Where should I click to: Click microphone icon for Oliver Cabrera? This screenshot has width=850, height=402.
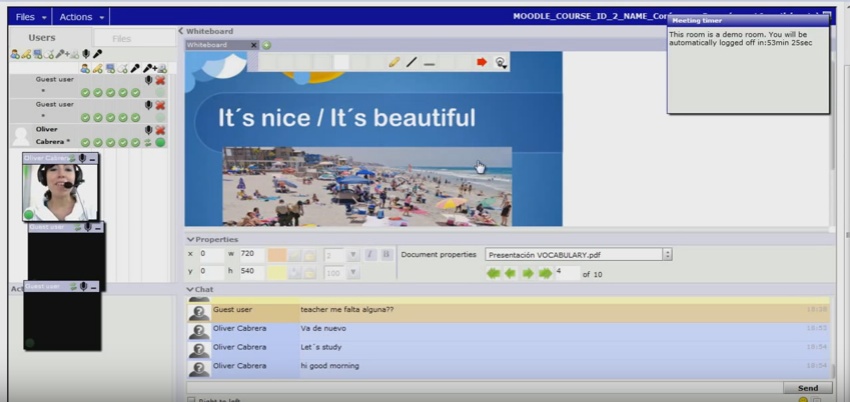(x=149, y=130)
